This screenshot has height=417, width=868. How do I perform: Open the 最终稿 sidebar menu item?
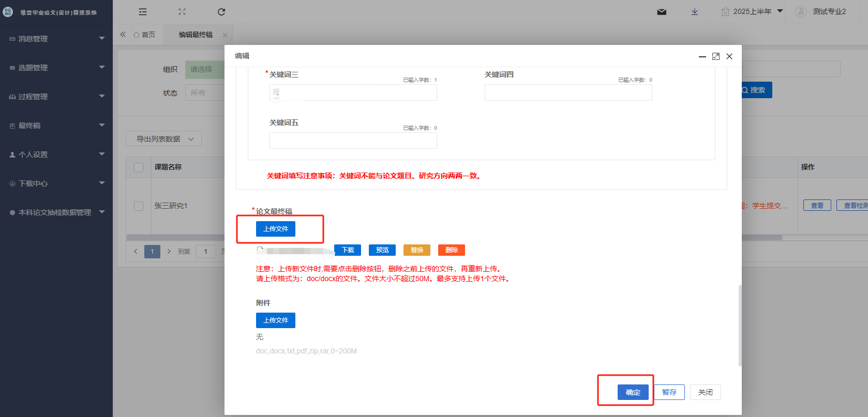coord(56,126)
